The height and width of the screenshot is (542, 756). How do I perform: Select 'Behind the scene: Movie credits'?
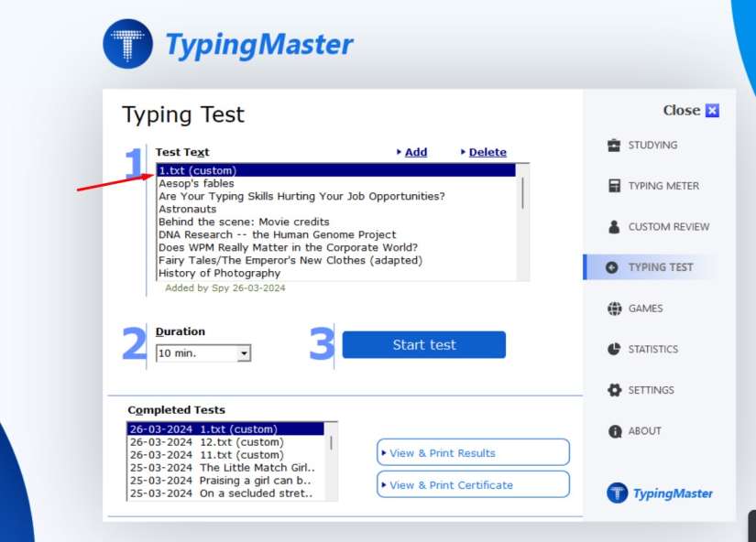(x=336, y=222)
